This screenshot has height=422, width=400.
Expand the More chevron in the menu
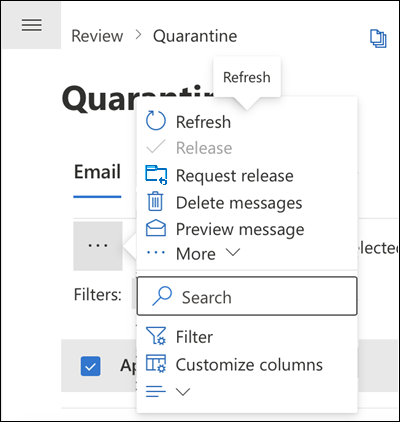click(x=233, y=253)
